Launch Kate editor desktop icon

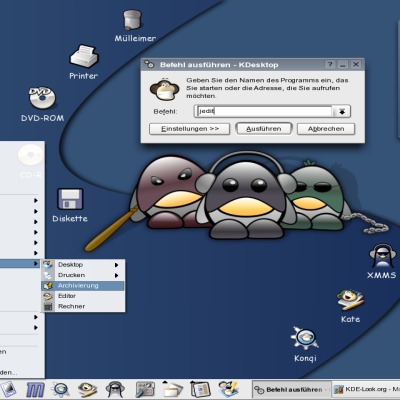click(350, 299)
